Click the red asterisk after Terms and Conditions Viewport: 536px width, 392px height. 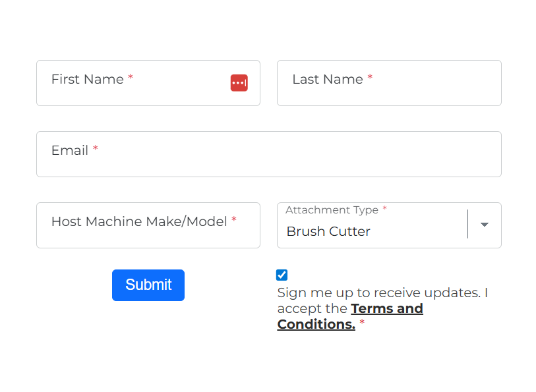click(362, 323)
